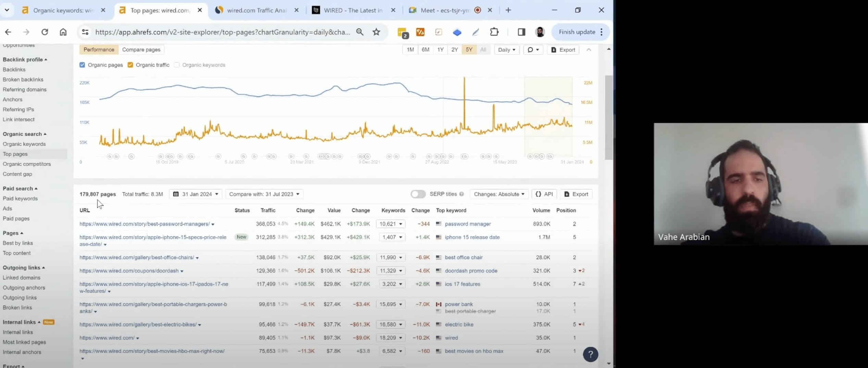Screen dimensions: 868x368
Task: Enable the Organic keywords checkbox
Action: point(177,65)
